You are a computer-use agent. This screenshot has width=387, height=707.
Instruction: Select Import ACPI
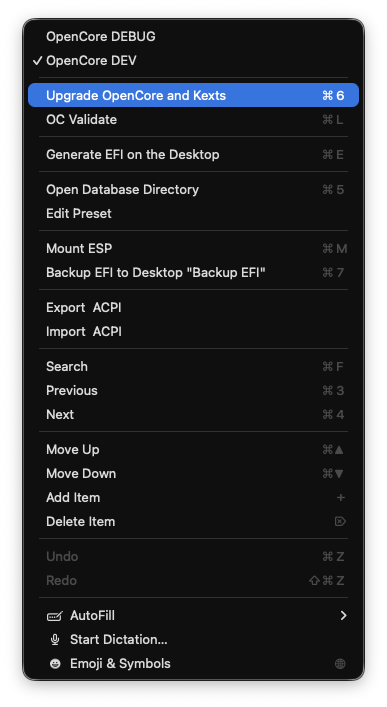click(194, 331)
